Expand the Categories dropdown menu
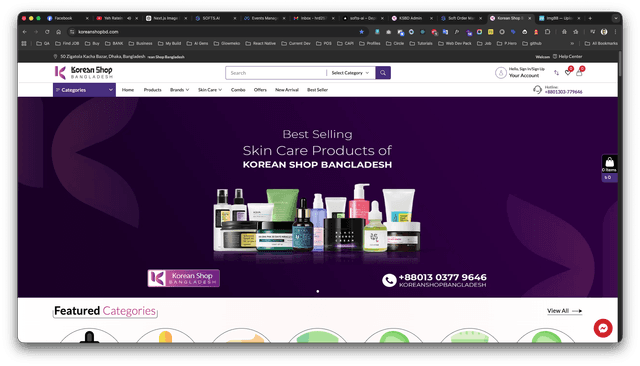This screenshot has height=366, width=640. 84,90
